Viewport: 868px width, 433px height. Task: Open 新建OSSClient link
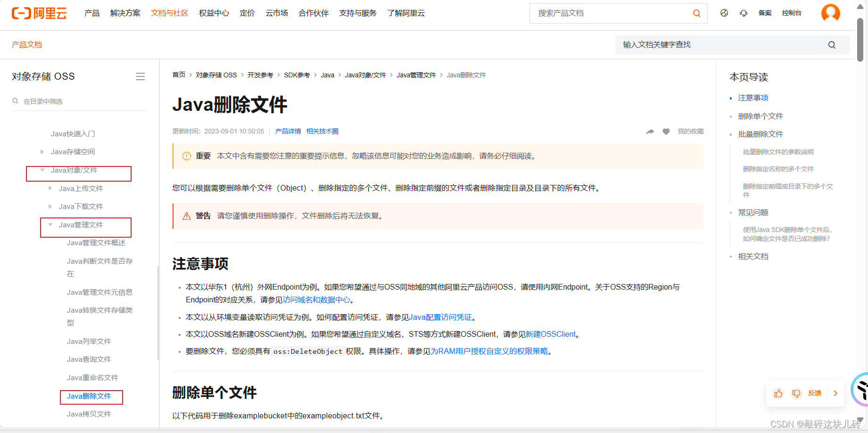(551, 334)
